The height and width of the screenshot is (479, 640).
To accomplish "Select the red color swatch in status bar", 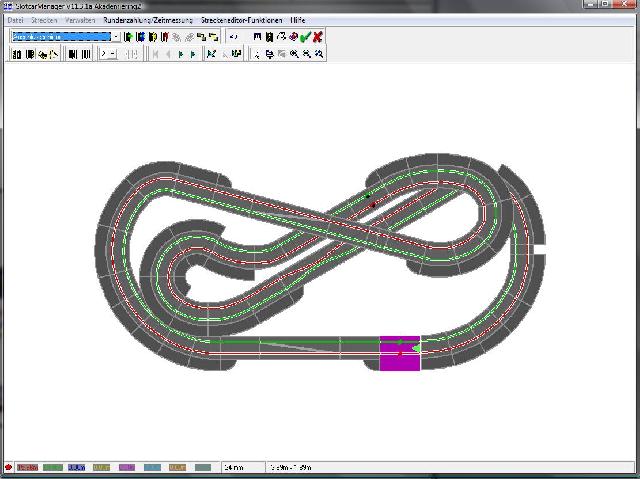I will point(26,467).
